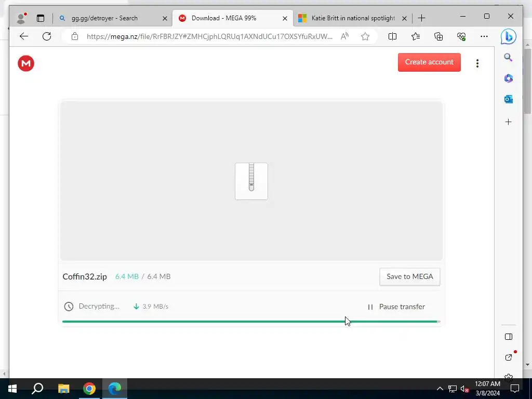Open Outlook sidebar icon
The width and height of the screenshot is (532, 399).
508,99
